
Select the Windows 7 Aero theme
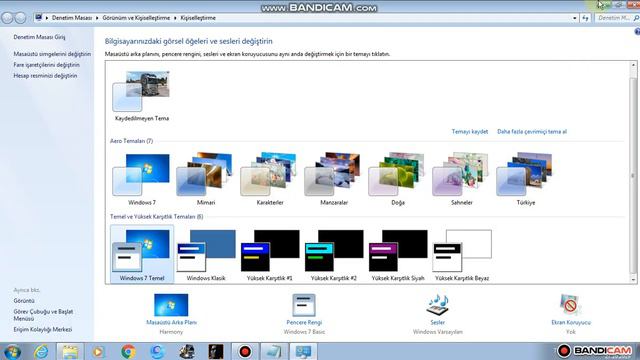(x=141, y=179)
